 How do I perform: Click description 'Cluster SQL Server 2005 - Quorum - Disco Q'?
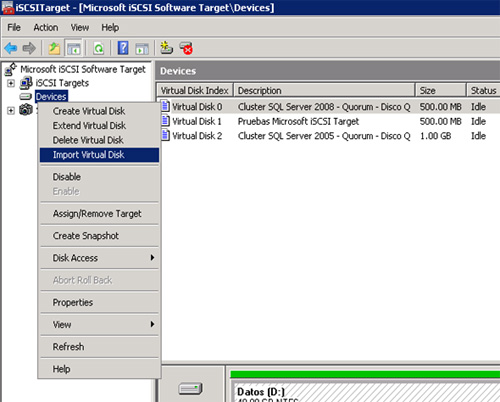click(x=324, y=136)
